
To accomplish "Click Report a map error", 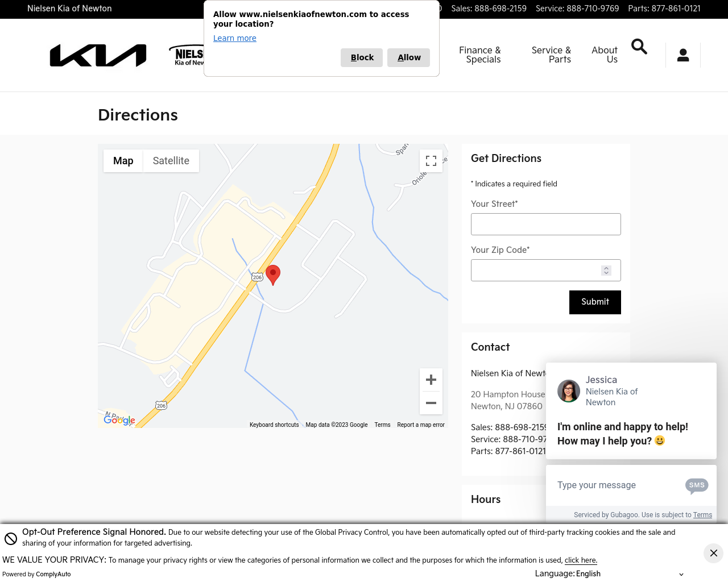I will tap(421, 425).
